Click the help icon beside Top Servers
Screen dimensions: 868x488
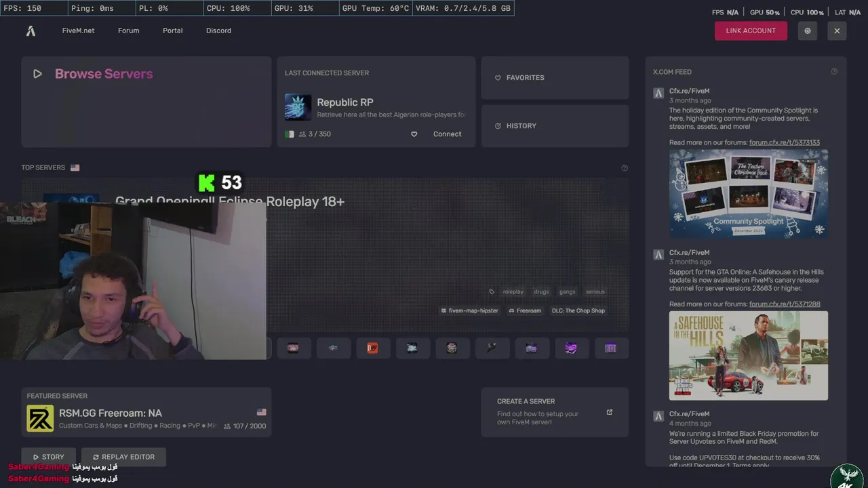(625, 167)
